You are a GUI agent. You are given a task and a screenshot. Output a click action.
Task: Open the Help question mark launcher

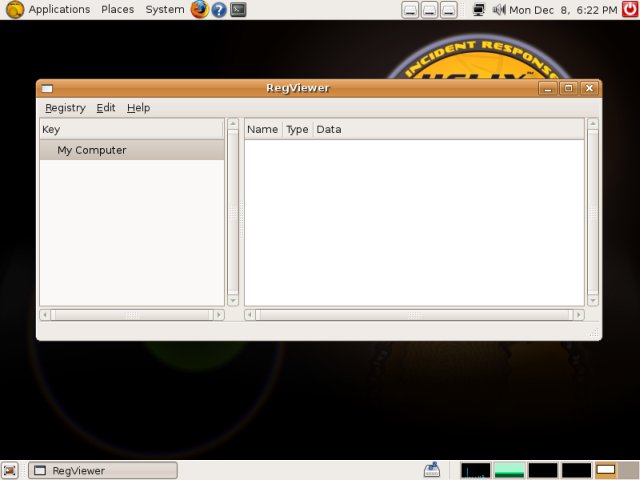point(219,10)
